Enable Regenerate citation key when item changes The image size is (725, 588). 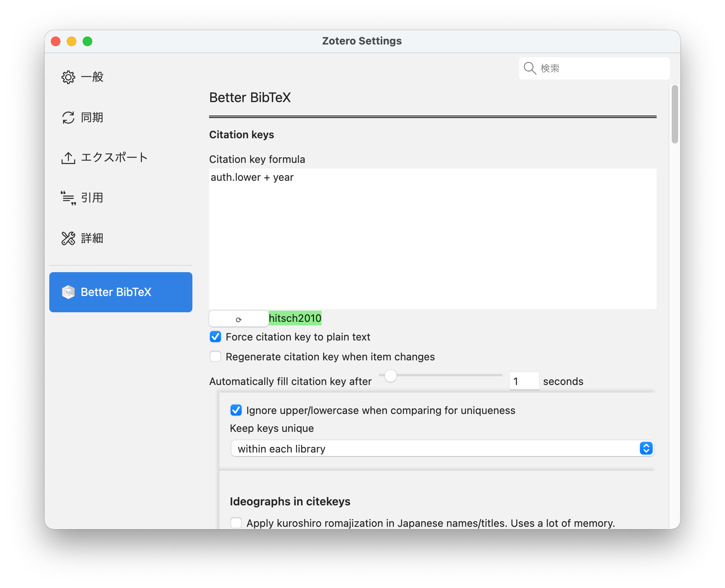[215, 357]
